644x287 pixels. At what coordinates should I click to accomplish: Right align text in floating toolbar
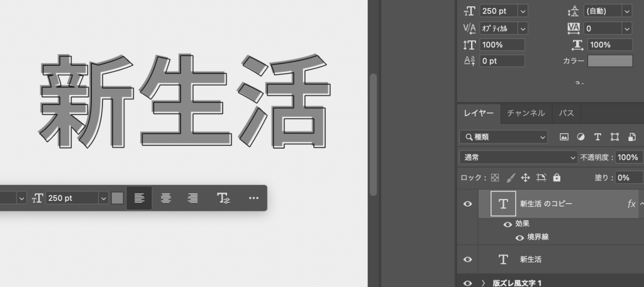coord(193,198)
